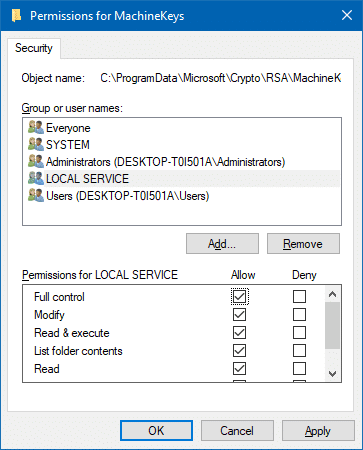Check Deny for Modify permission

click(299, 314)
